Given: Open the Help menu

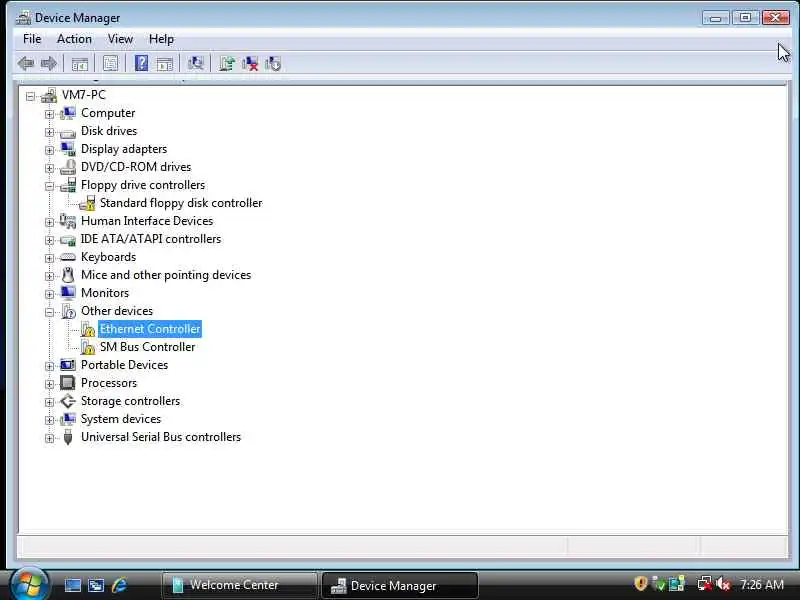Looking at the screenshot, I should point(161,39).
